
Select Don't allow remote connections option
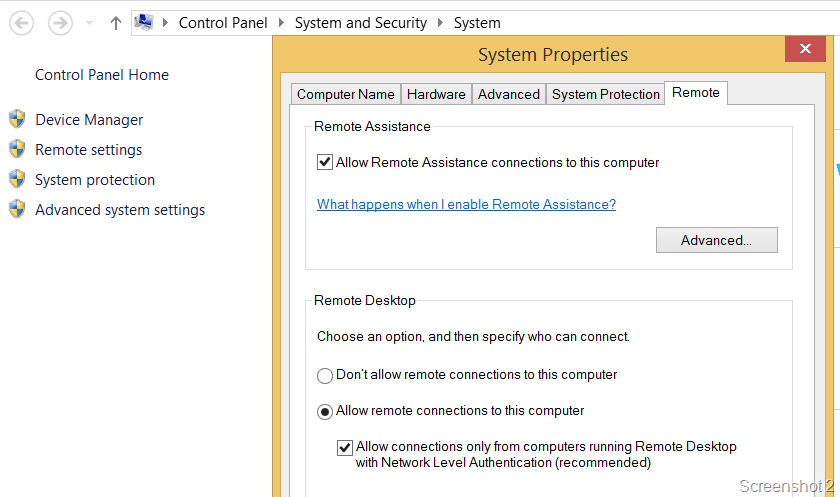[325, 376]
